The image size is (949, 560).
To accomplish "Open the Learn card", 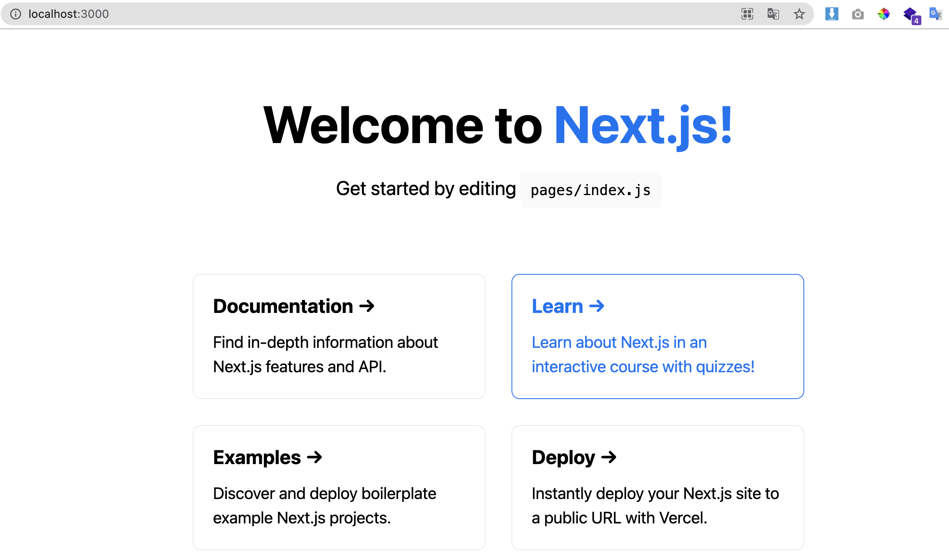I will (657, 336).
